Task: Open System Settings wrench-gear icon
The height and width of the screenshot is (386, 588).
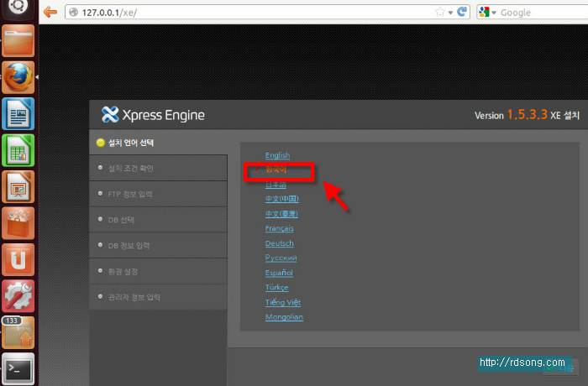Action: (x=18, y=296)
